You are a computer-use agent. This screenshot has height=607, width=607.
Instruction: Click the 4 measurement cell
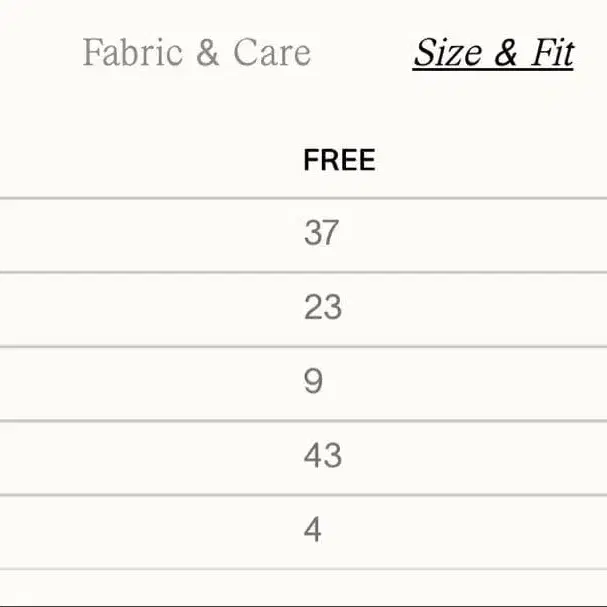pyautogui.click(x=313, y=529)
